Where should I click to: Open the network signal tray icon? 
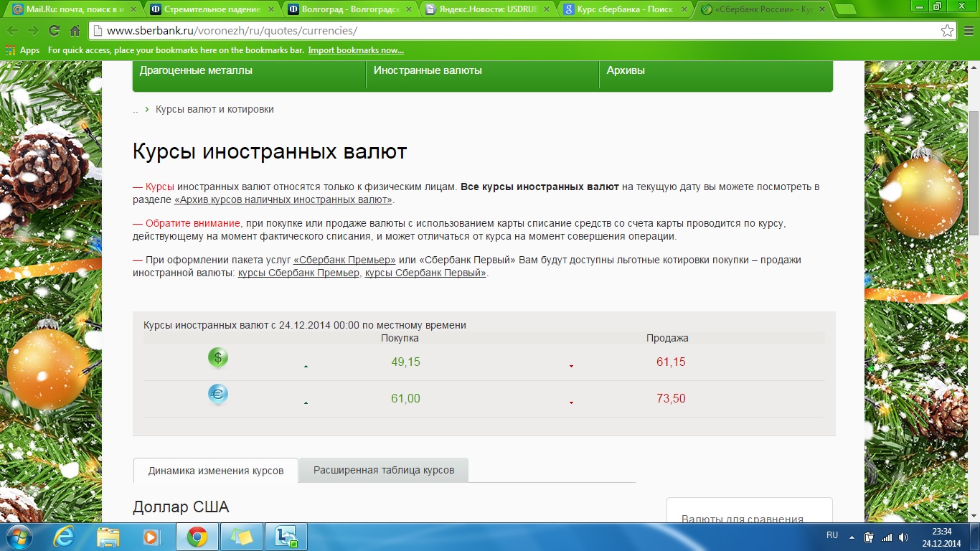(x=887, y=537)
